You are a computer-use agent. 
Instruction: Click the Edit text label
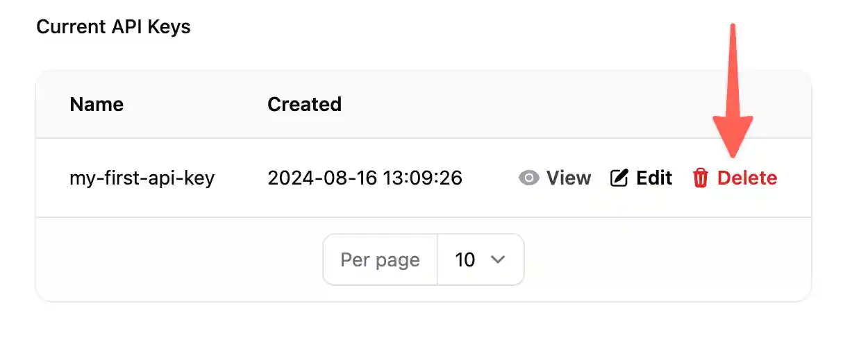tap(654, 178)
